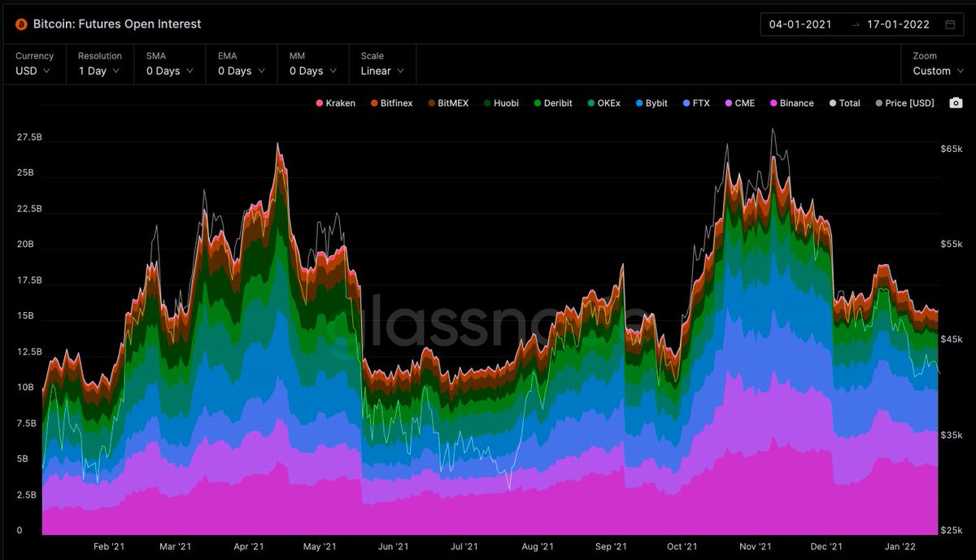This screenshot has height=560, width=976.
Task: Toggle the OKEx series in legend
Action: tap(603, 103)
